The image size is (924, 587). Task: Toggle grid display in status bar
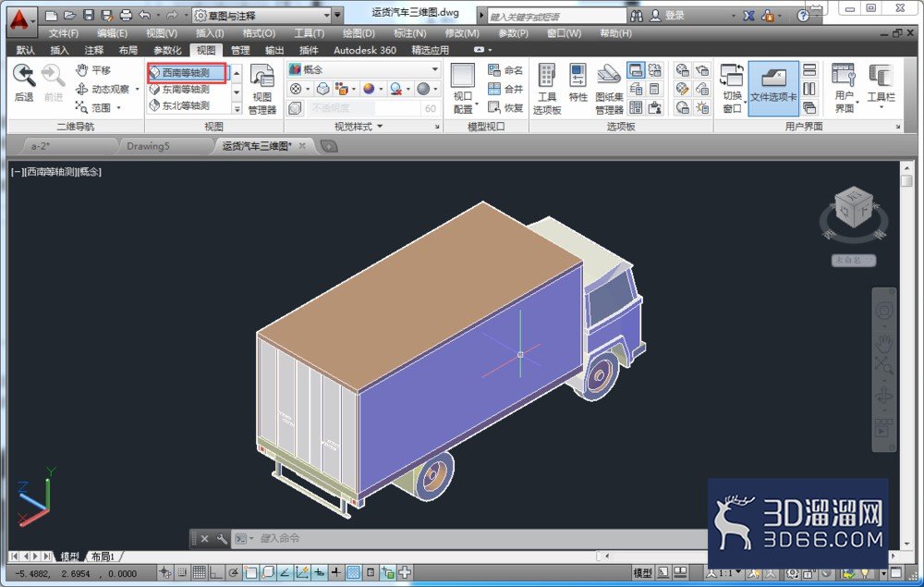point(200,572)
